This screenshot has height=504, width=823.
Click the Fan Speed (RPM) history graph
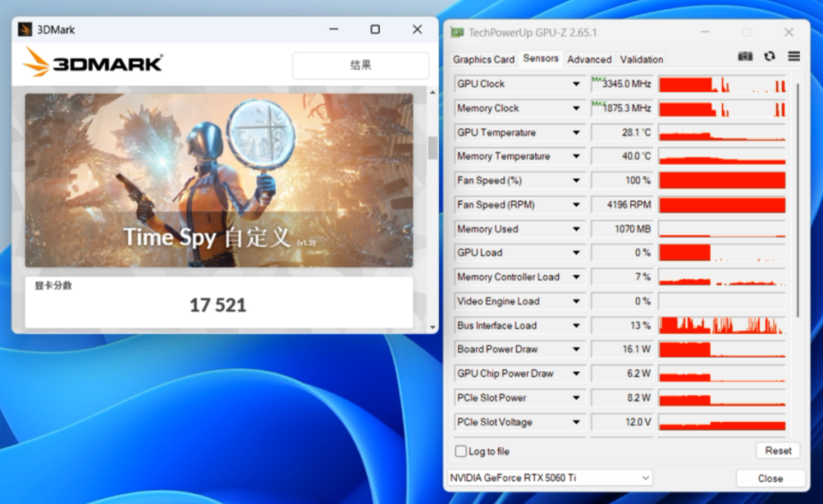[722, 205]
